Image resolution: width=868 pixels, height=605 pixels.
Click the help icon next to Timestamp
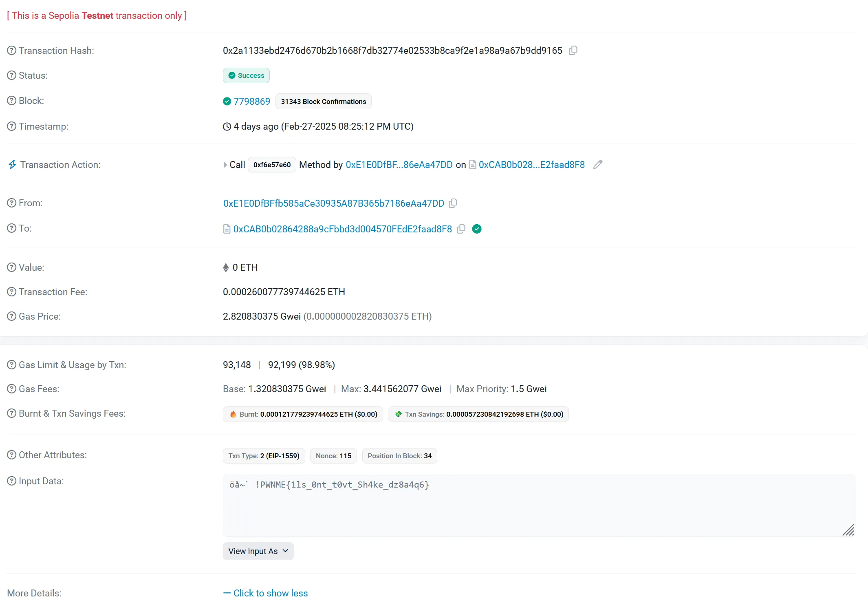click(12, 126)
